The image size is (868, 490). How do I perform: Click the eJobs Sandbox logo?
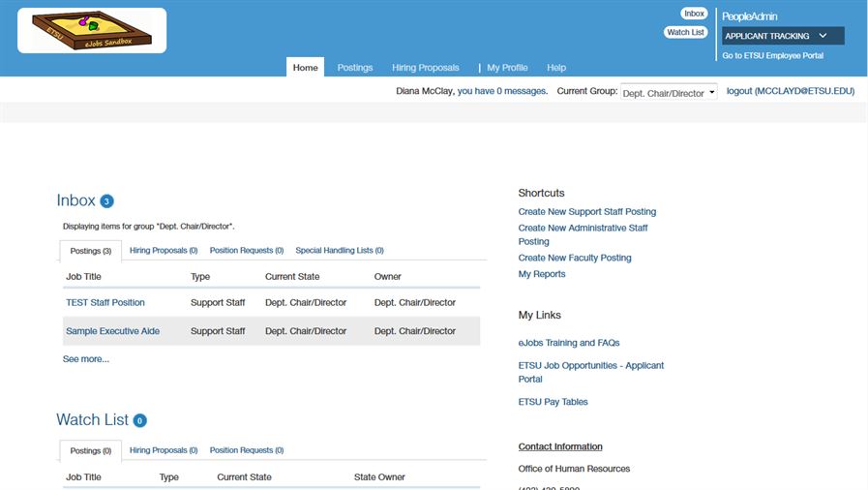pyautogui.click(x=92, y=31)
